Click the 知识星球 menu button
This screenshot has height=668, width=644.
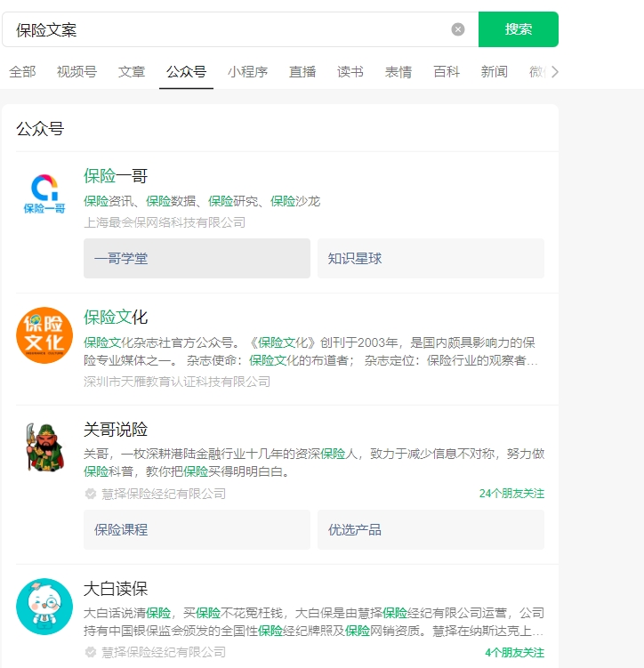coord(431,258)
